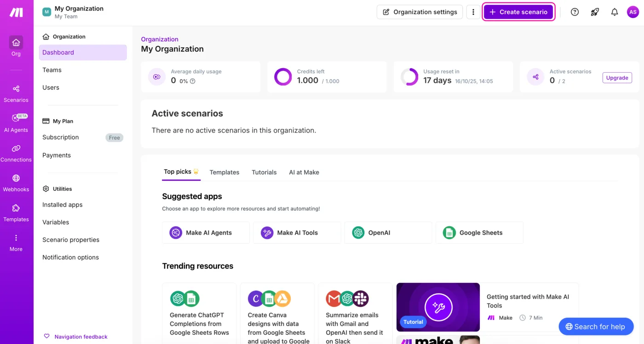644x344 pixels.
Task: Open notifications bell icon
Action: pos(615,12)
